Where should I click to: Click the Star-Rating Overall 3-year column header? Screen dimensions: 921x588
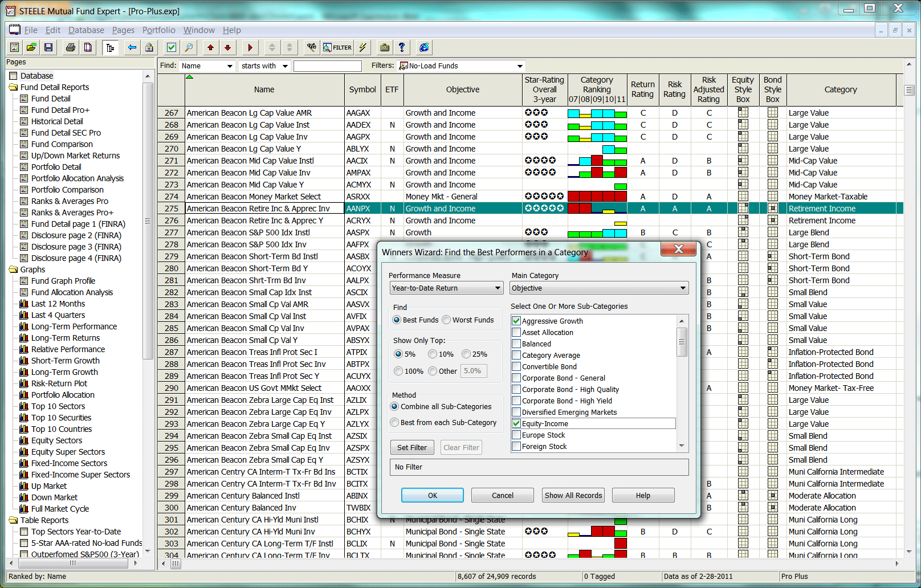[x=544, y=89]
